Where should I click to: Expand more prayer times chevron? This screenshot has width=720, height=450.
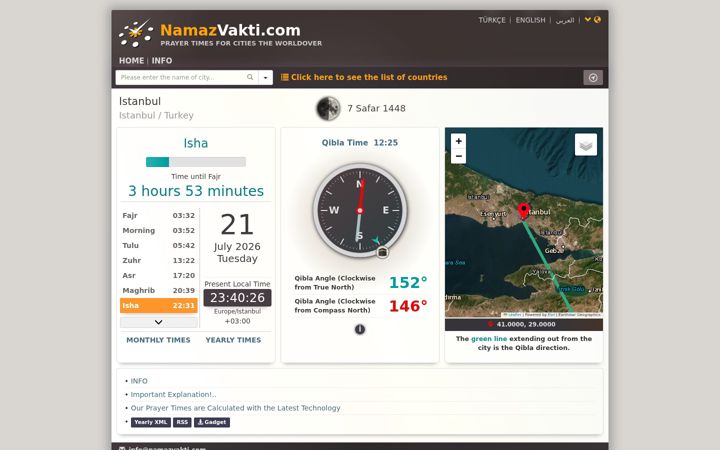coord(158,322)
